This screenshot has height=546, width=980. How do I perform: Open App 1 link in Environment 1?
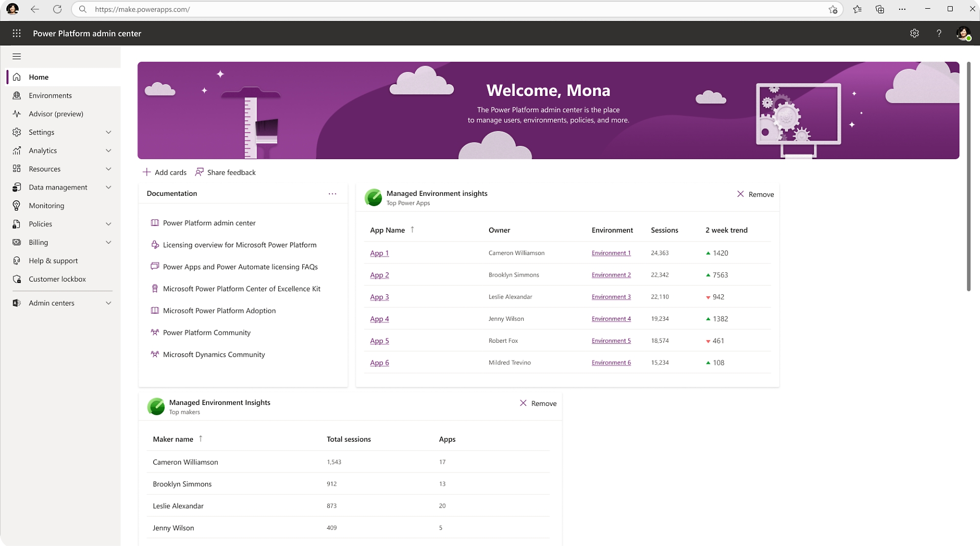tap(379, 253)
